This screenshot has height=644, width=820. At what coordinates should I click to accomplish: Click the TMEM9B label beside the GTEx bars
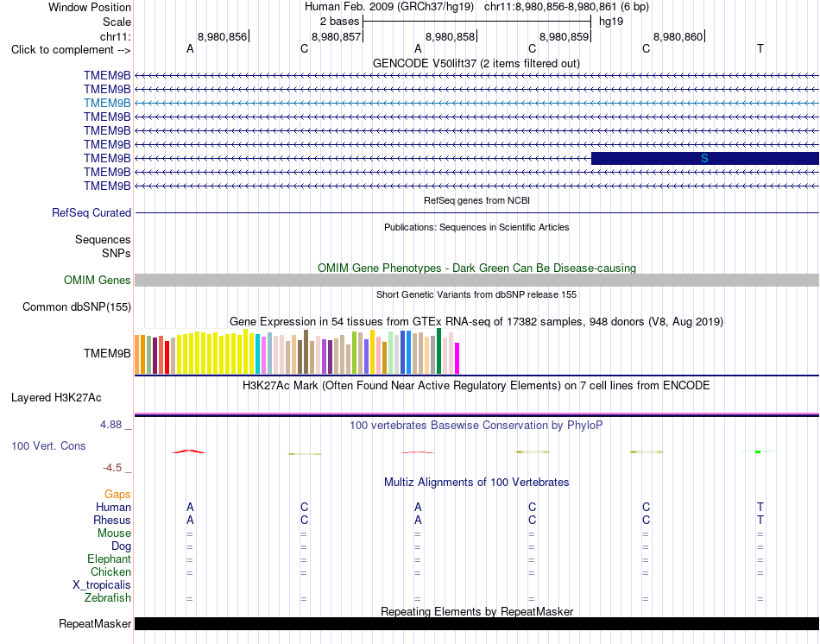[x=107, y=354]
